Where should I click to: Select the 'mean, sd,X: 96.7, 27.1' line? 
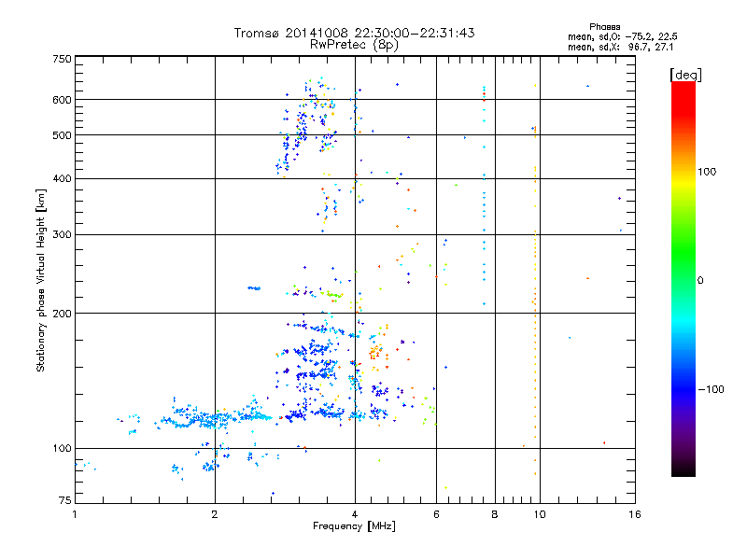coord(620,48)
